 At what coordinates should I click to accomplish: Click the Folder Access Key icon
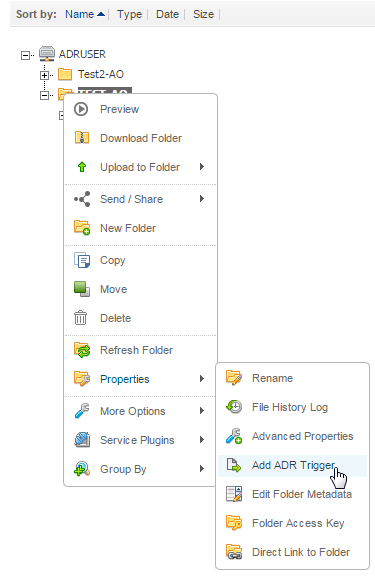click(234, 523)
